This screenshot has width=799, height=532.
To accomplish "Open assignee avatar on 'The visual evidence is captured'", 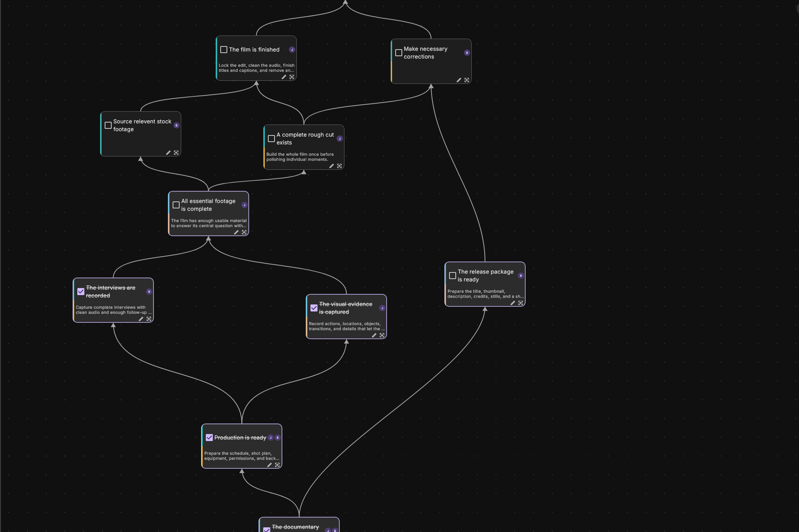I will [x=382, y=308].
